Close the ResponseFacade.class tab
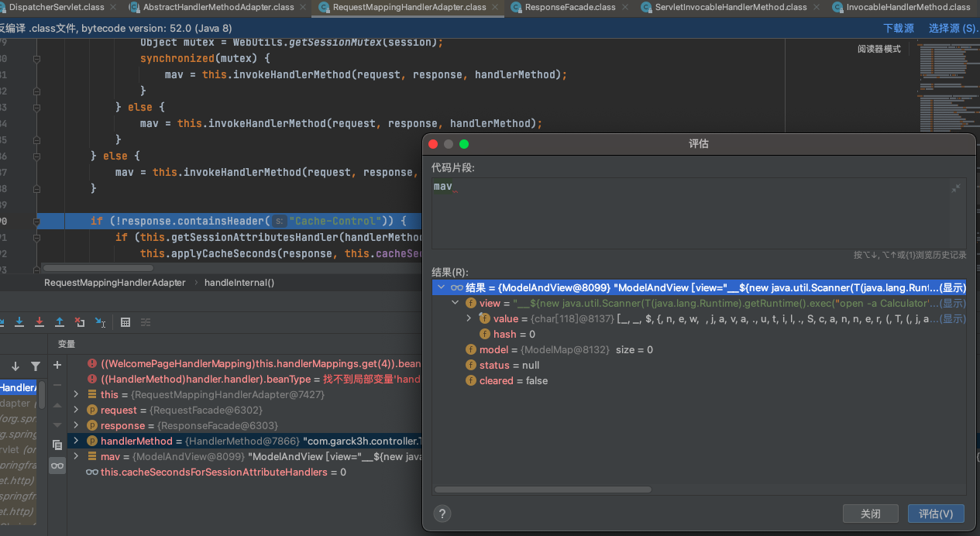The height and width of the screenshot is (536, 980). pos(625,7)
